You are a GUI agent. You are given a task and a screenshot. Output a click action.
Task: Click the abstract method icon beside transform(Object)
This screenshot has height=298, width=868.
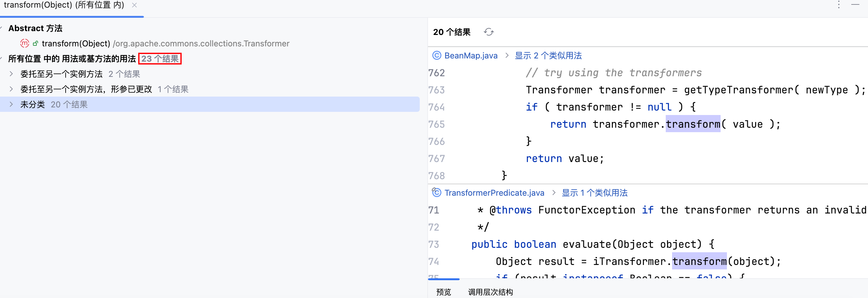(x=25, y=44)
